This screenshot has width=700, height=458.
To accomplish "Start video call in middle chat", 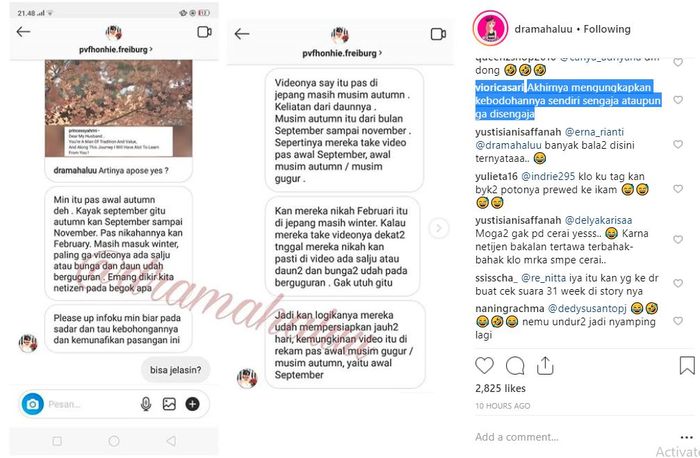I will [438, 34].
